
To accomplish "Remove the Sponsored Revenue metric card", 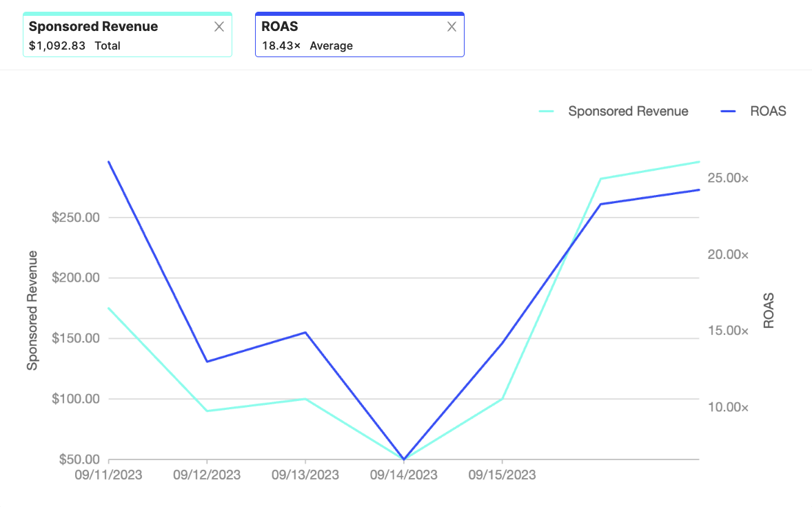I will click(x=219, y=27).
